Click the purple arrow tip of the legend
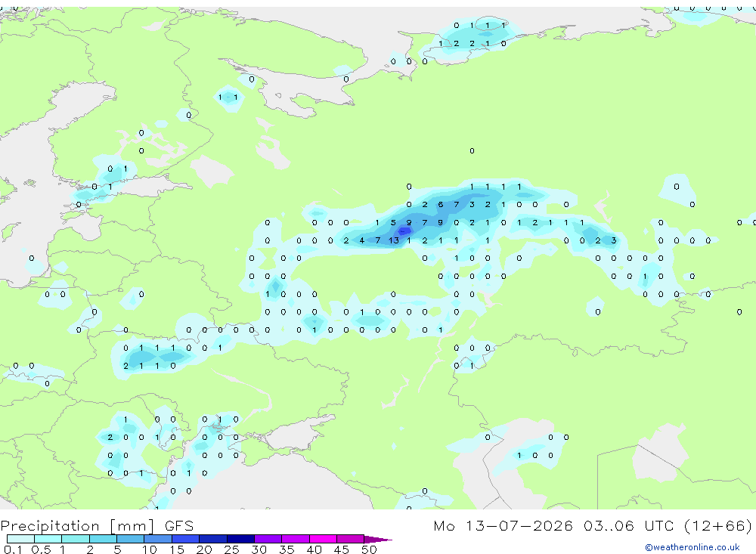The width and height of the screenshot is (756, 554). point(378,539)
